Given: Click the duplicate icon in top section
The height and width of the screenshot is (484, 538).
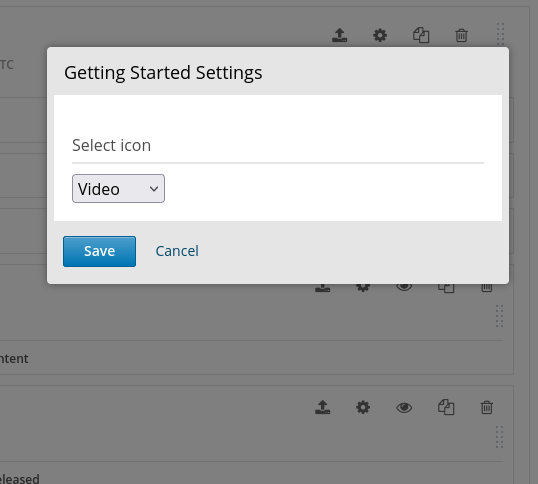Looking at the screenshot, I should 421,35.
